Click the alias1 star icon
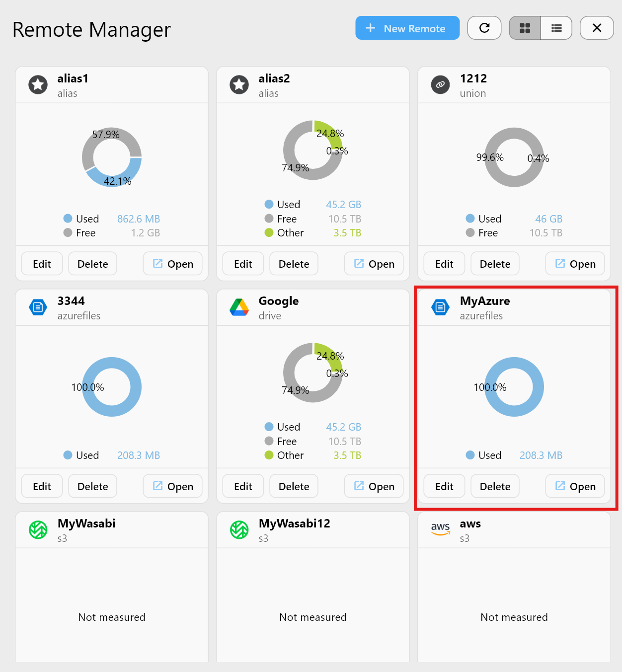This screenshot has height=672, width=622. [38, 84]
